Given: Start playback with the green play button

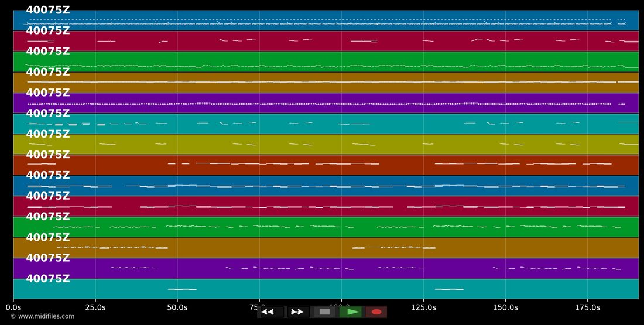Looking at the screenshot, I should (x=350, y=312).
